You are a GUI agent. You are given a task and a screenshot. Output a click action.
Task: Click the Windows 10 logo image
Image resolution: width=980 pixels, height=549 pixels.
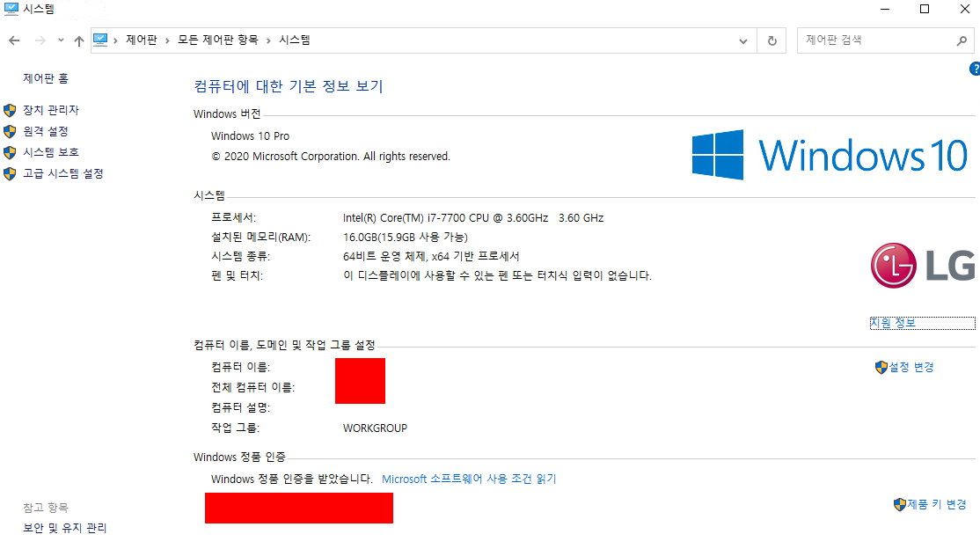(x=830, y=155)
